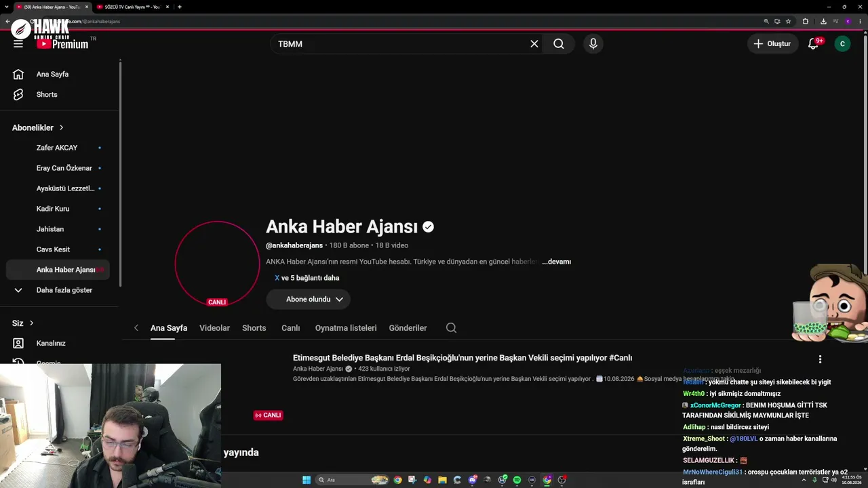Open a new browser tab
The height and width of the screenshot is (488, 868).
180,7
